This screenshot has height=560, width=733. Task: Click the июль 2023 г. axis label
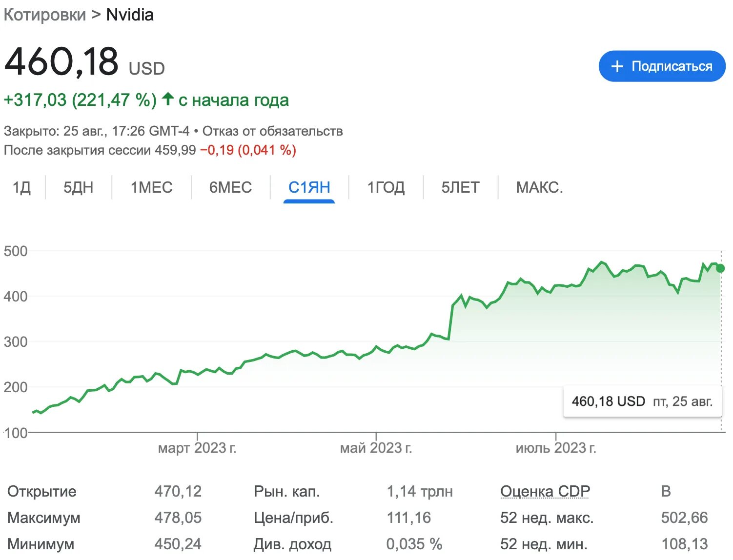[x=556, y=448]
